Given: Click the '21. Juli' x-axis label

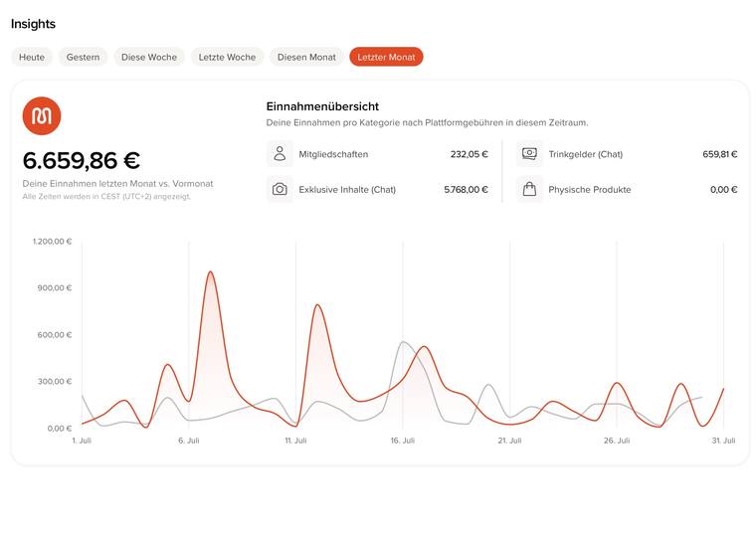Looking at the screenshot, I should pyautogui.click(x=509, y=441).
